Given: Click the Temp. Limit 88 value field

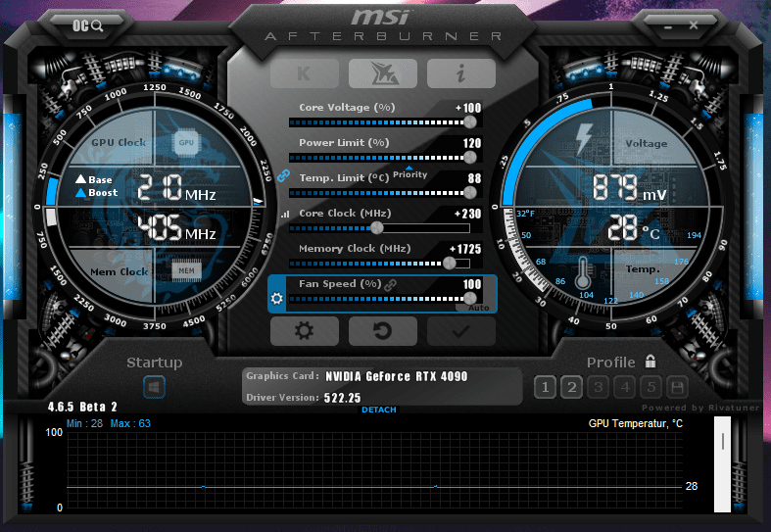Looking at the screenshot, I should tap(474, 178).
